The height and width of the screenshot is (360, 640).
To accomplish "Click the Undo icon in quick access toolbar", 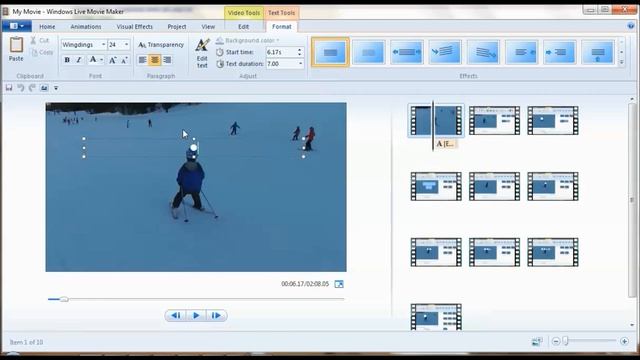I will [21, 88].
